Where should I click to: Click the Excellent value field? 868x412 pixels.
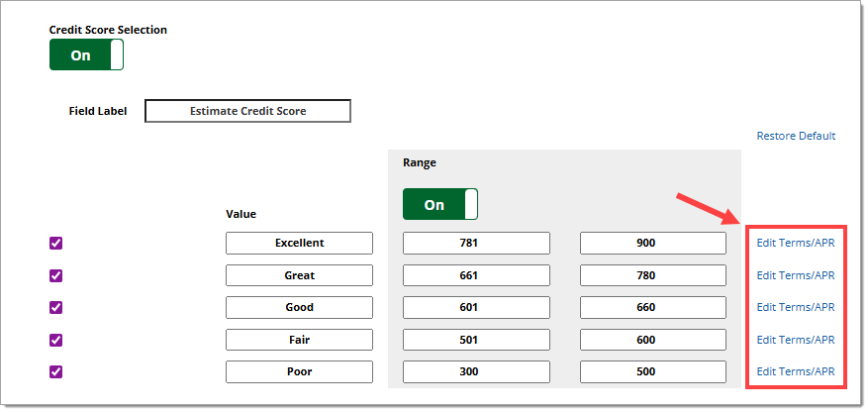299,244
